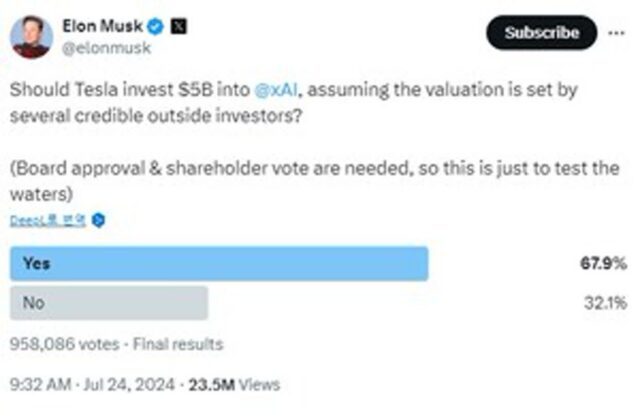Click the blue DeepL translation badge icon

[x=98, y=220]
